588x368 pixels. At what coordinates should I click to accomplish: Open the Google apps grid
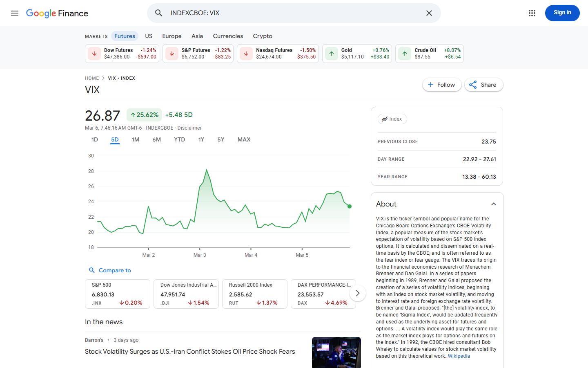(x=532, y=13)
